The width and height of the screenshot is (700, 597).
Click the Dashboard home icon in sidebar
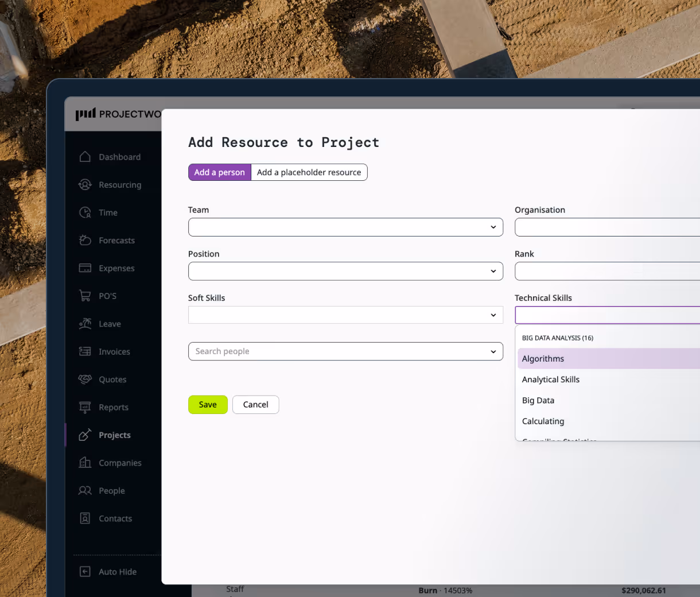tap(85, 157)
